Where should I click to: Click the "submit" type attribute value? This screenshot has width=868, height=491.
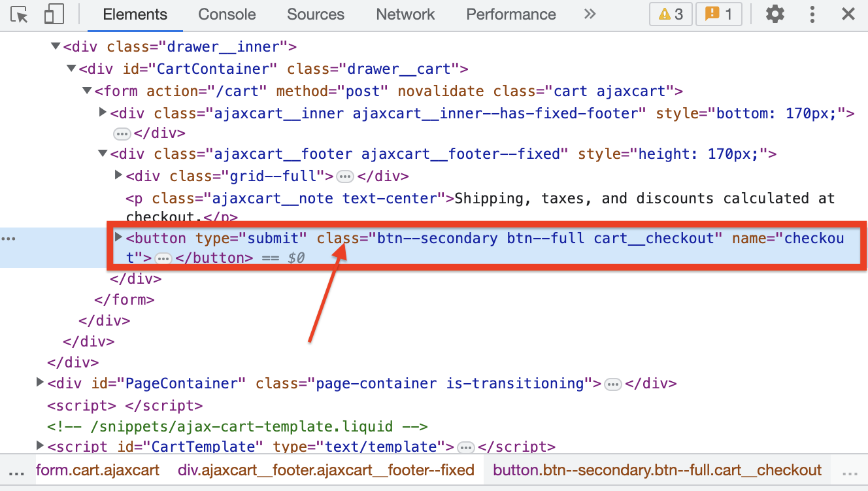coord(273,239)
